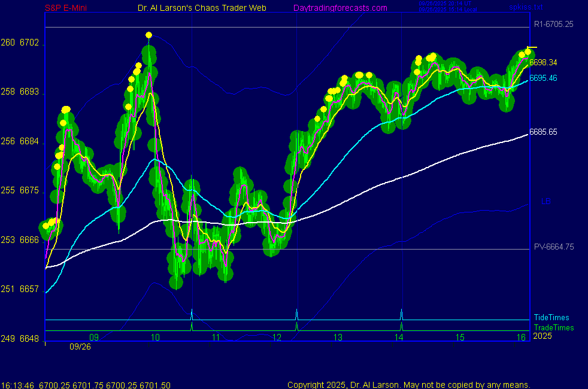Screen dimensions: 588x389
Task: Select the yellow 6698.34 price label
Action: (543, 62)
